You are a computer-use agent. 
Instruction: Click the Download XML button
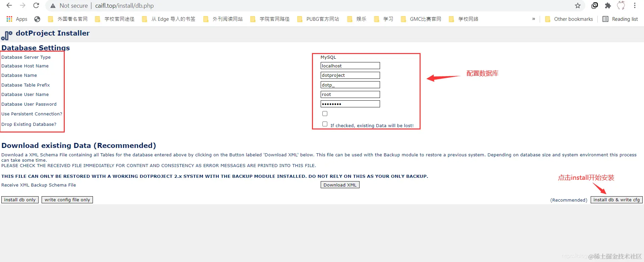point(340,185)
